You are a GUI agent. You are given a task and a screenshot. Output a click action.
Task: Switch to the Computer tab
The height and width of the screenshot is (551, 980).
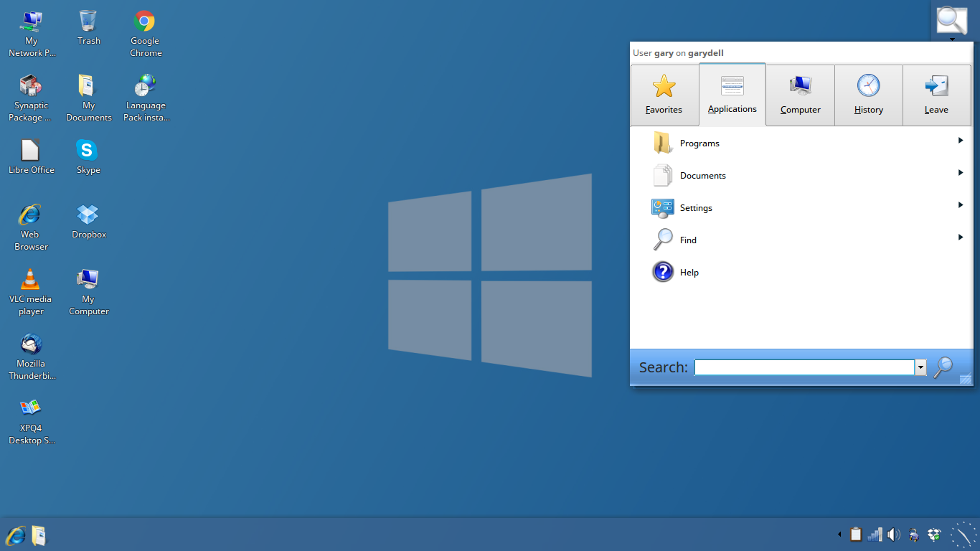pyautogui.click(x=800, y=95)
